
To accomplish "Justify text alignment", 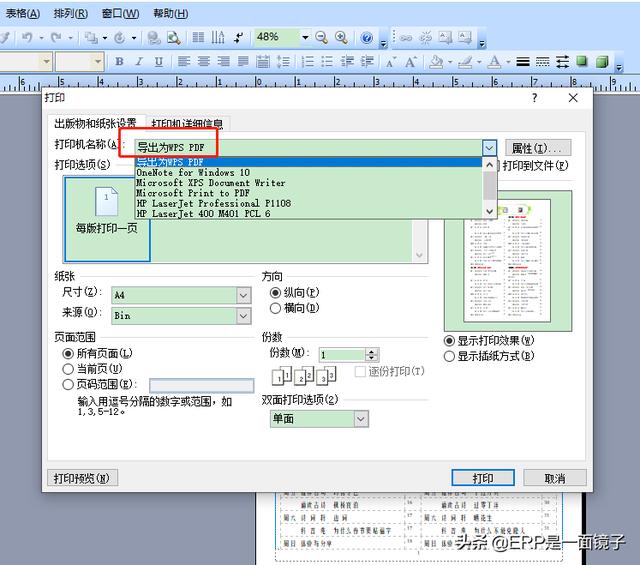I will [243, 62].
